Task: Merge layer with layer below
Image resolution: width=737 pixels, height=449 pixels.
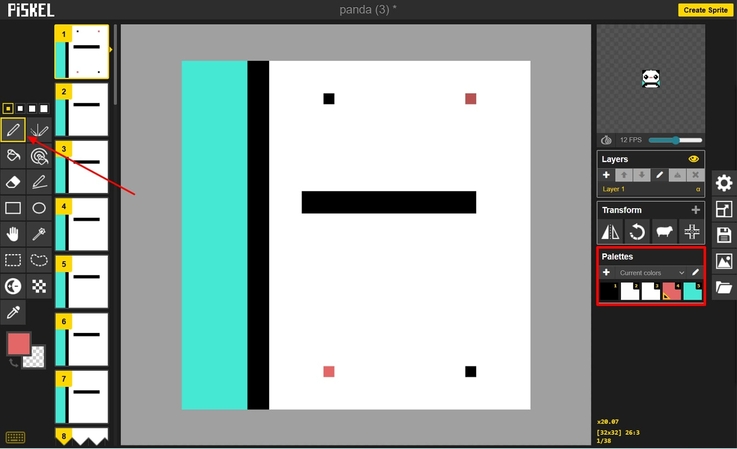Action: [677, 175]
